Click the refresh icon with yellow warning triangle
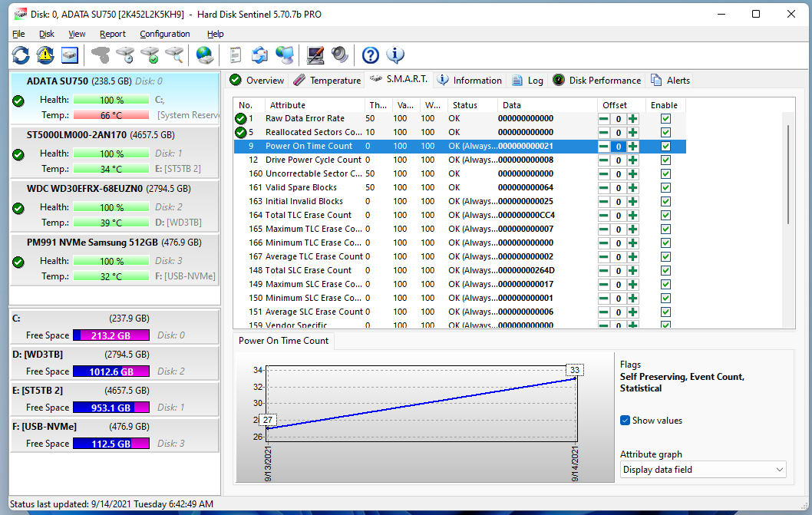Image resolution: width=812 pixels, height=515 pixels. tap(45, 55)
